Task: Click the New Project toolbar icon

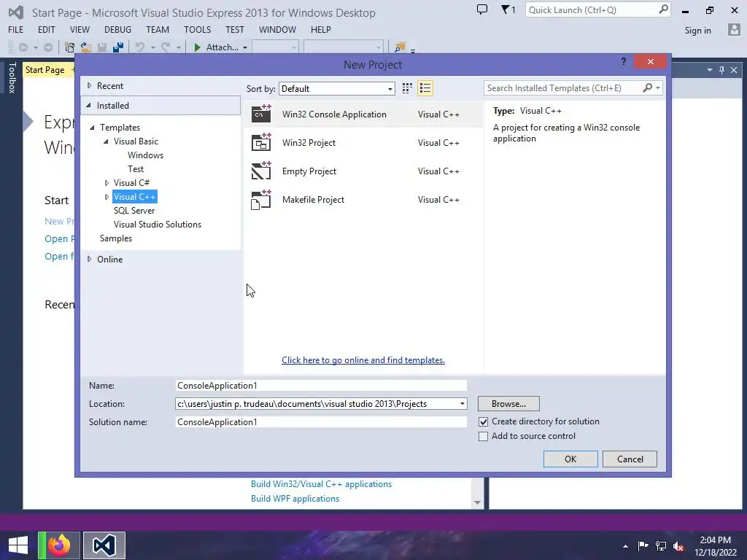Action: 69,47
